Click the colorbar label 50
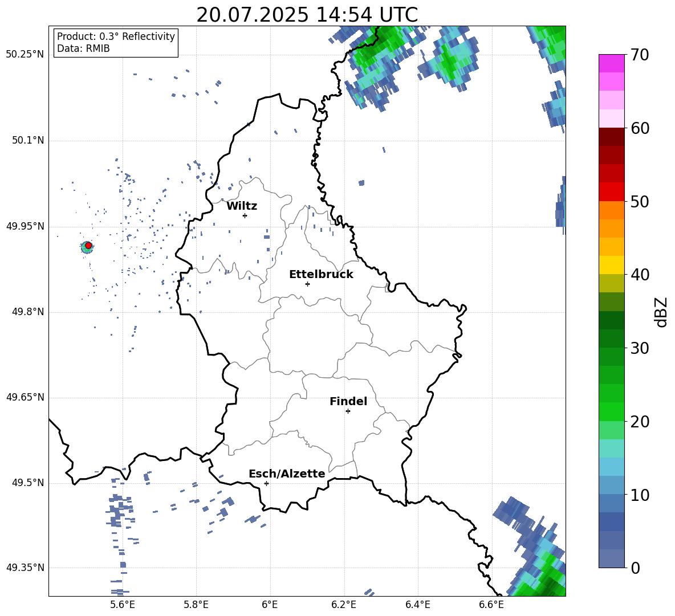Viewport: 675px width, 616px height. (x=640, y=202)
